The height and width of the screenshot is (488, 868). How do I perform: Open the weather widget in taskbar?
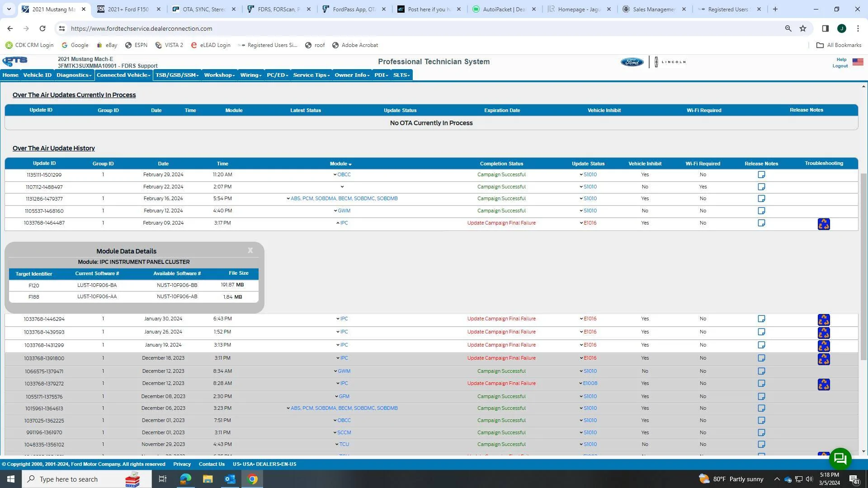(x=731, y=479)
